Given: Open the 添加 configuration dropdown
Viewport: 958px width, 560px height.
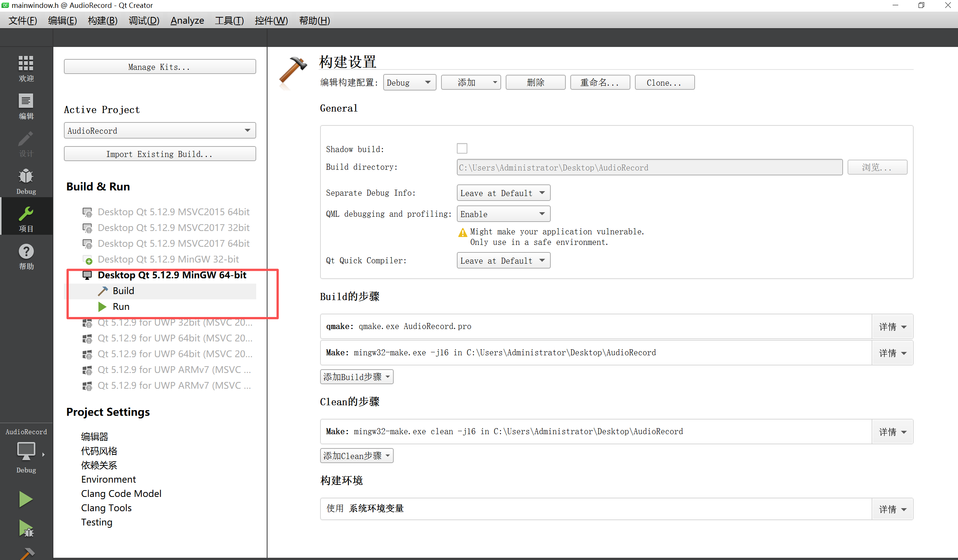Looking at the screenshot, I should click(x=471, y=83).
